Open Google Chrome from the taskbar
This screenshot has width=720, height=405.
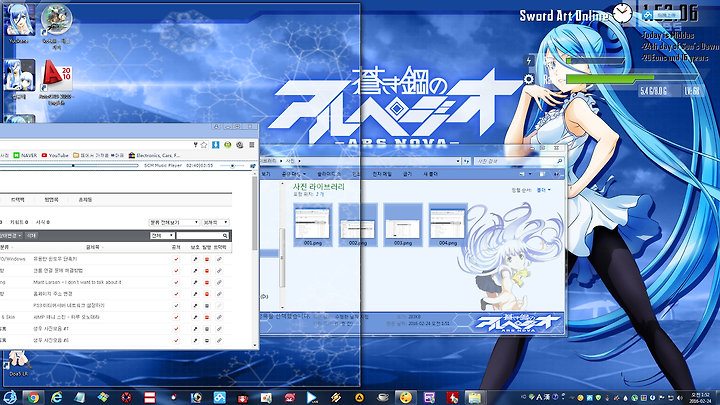33,397
